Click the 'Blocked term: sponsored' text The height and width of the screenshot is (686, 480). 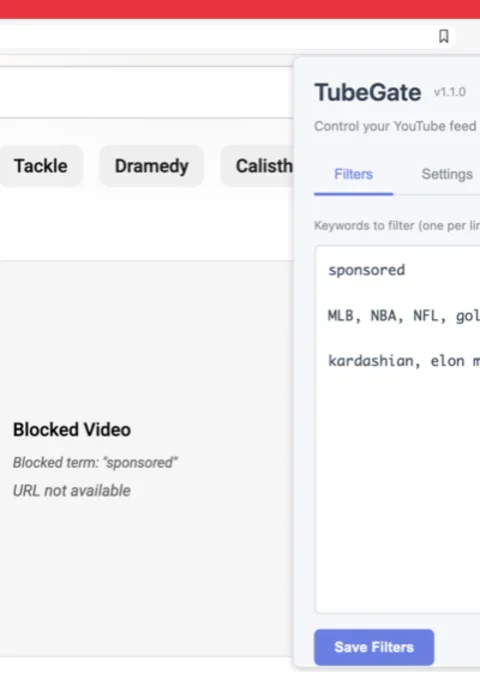click(95, 462)
